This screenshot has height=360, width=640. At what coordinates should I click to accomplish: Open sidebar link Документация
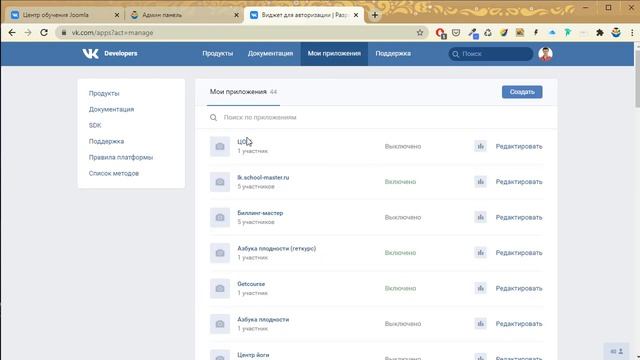(x=111, y=109)
